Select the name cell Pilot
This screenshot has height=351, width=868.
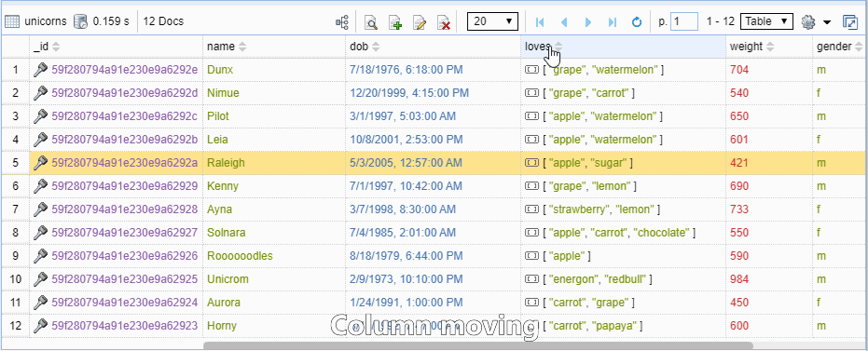coord(218,116)
